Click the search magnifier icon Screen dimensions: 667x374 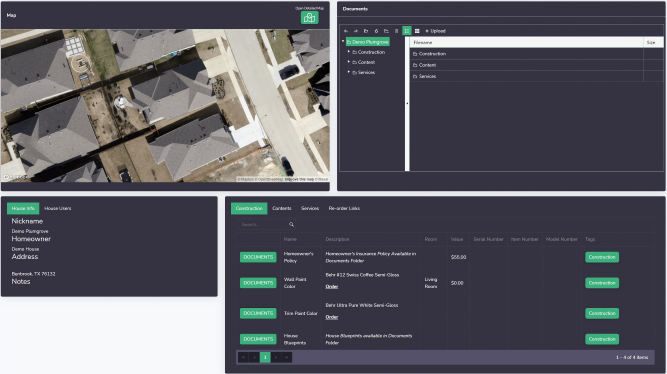pos(291,225)
